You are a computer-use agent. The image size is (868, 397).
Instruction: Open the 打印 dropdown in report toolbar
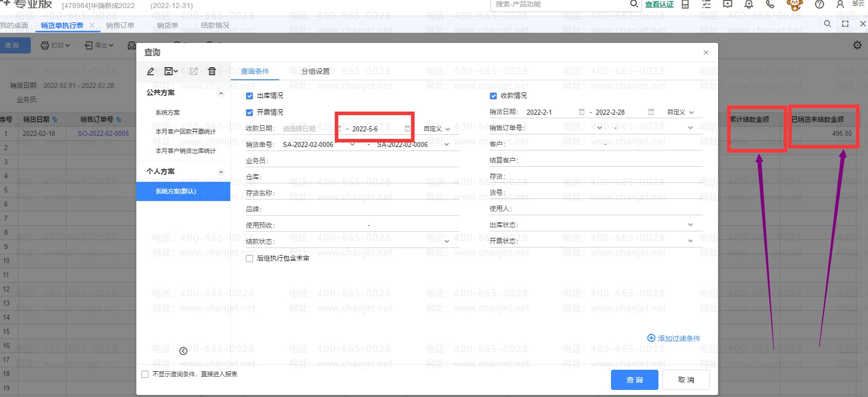click(56, 45)
